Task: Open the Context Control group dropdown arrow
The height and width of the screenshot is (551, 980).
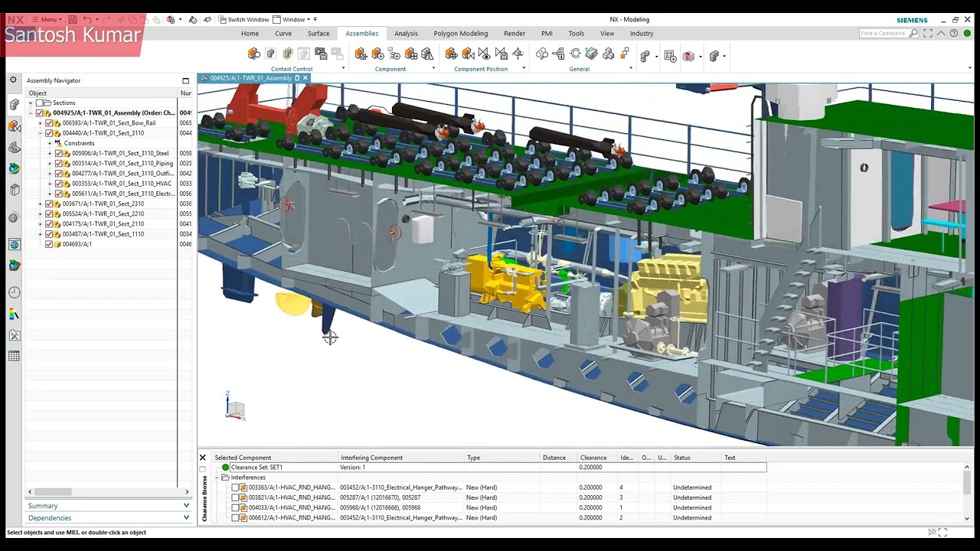Action: coord(343,69)
